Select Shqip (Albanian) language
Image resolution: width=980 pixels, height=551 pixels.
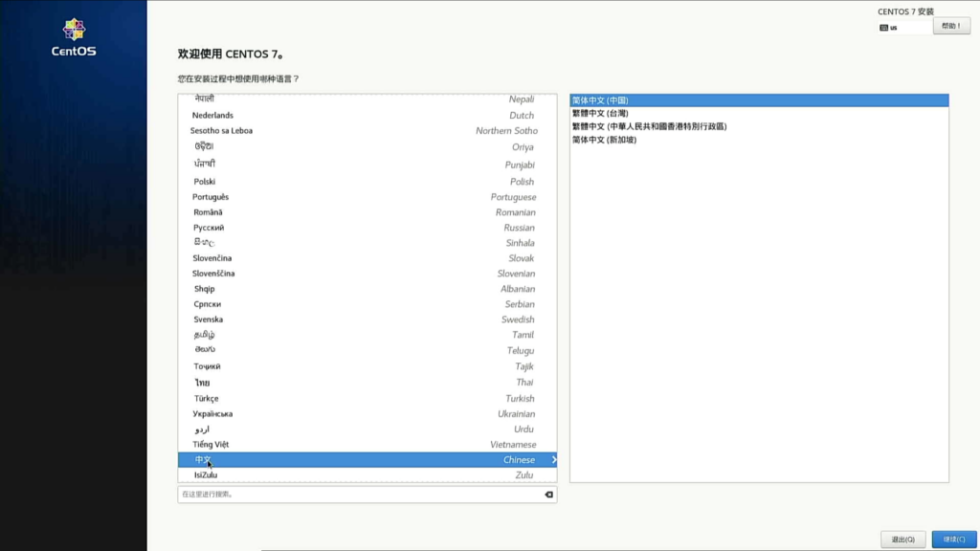point(367,289)
